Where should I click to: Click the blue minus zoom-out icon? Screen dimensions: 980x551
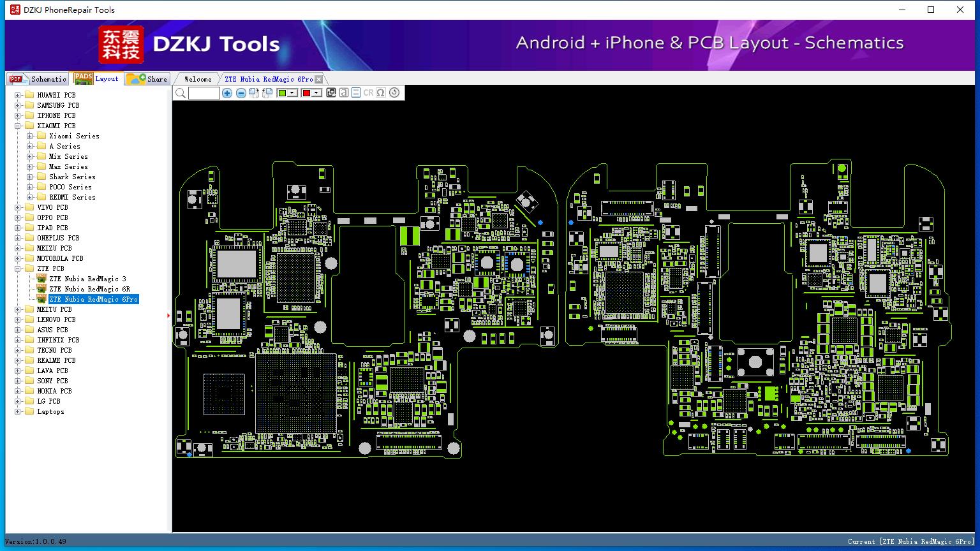coord(241,93)
